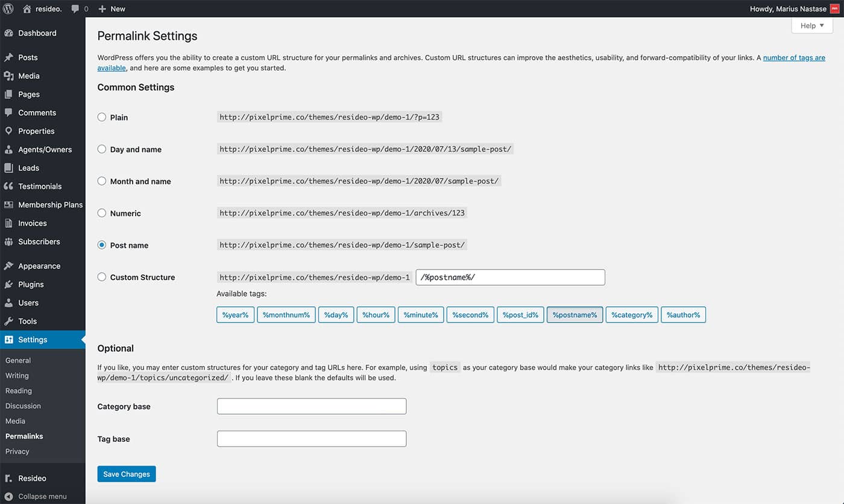Click the comments bubble icon in admin bar
Viewport: 844px width, 504px height.
[75, 9]
